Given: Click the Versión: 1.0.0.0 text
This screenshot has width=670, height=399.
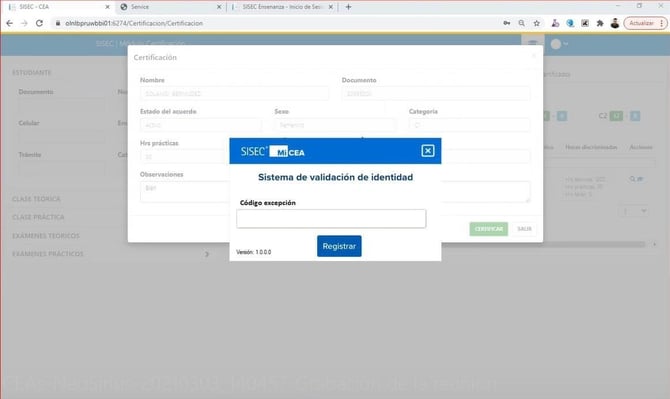Looking at the screenshot, I should tap(253, 252).
